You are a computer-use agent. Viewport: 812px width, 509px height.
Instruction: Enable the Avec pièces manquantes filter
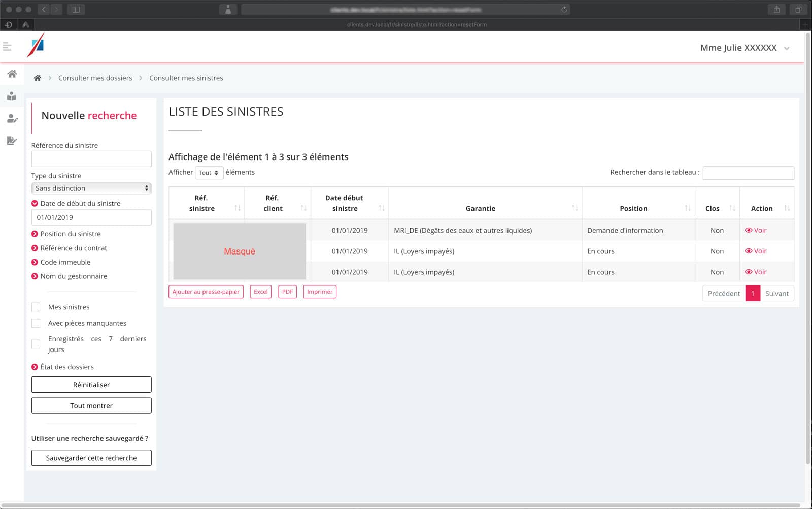[x=36, y=323]
